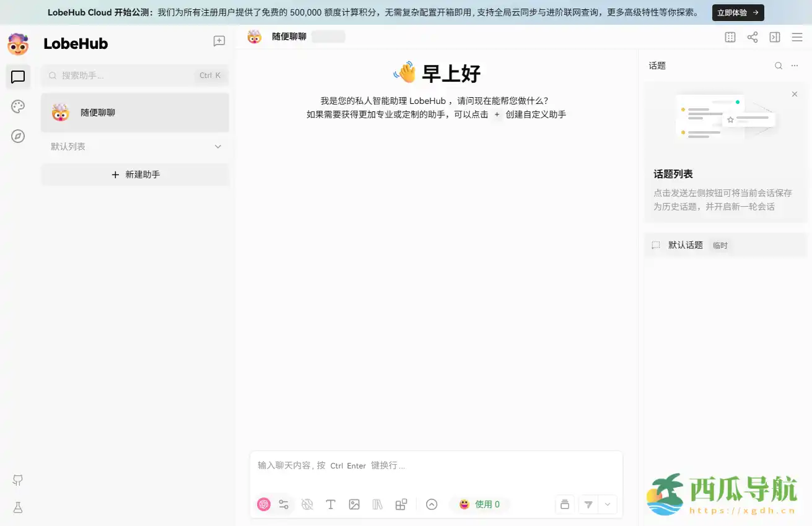The height and width of the screenshot is (526, 812).
Task: Open the hamburger menu in the top right
Action: click(797, 37)
